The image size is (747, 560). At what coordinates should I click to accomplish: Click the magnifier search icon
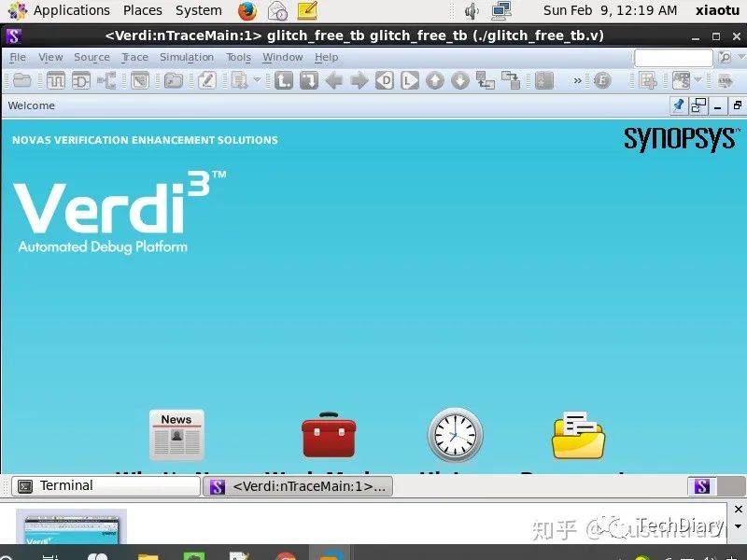[x=725, y=57]
